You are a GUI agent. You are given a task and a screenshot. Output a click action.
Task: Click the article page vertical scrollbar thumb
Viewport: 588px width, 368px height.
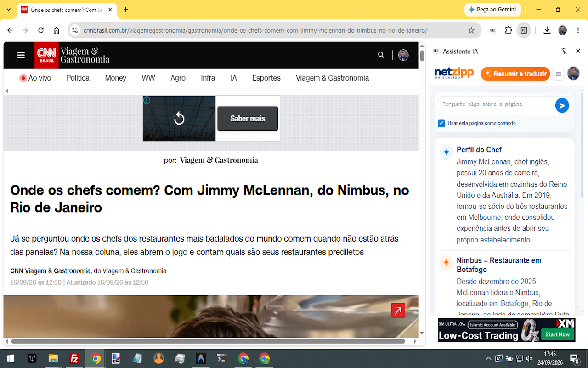(422, 56)
